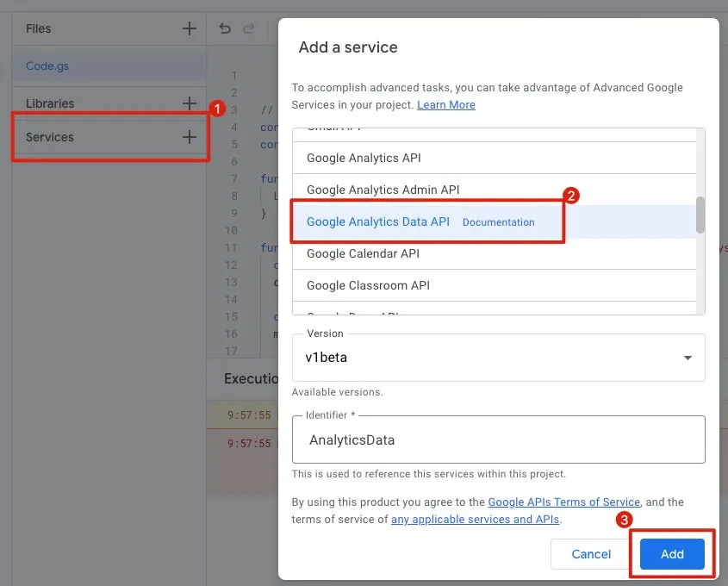The height and width of the screenshot is (586, 728).
Task: Open the Google APIs Terms of Service link
Action: [x=563, y=502]
